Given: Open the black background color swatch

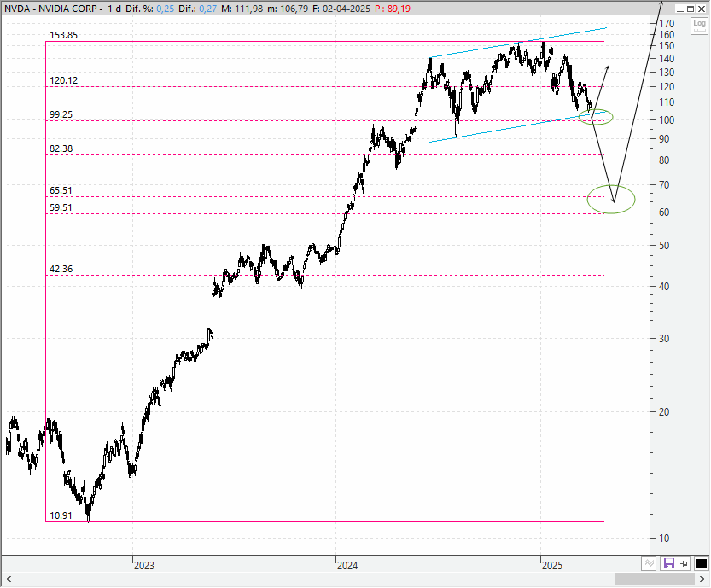Looking at the screenshot, I should [x=701, y=564].
